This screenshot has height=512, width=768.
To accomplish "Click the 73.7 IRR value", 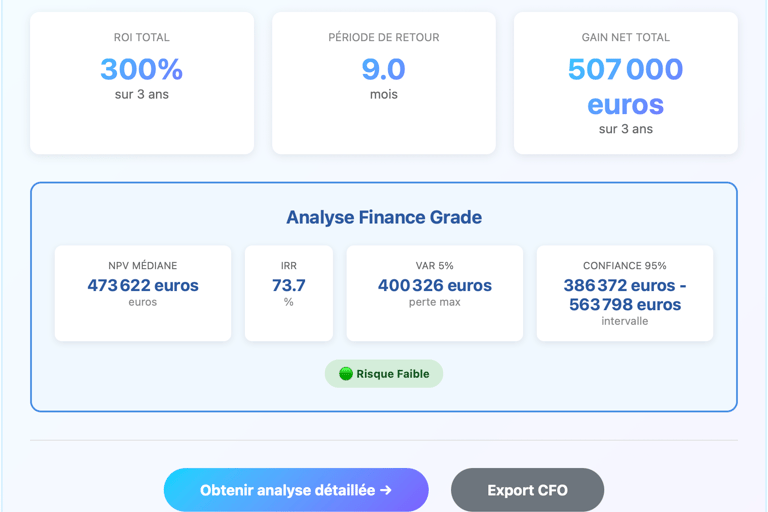I will 288,285.
